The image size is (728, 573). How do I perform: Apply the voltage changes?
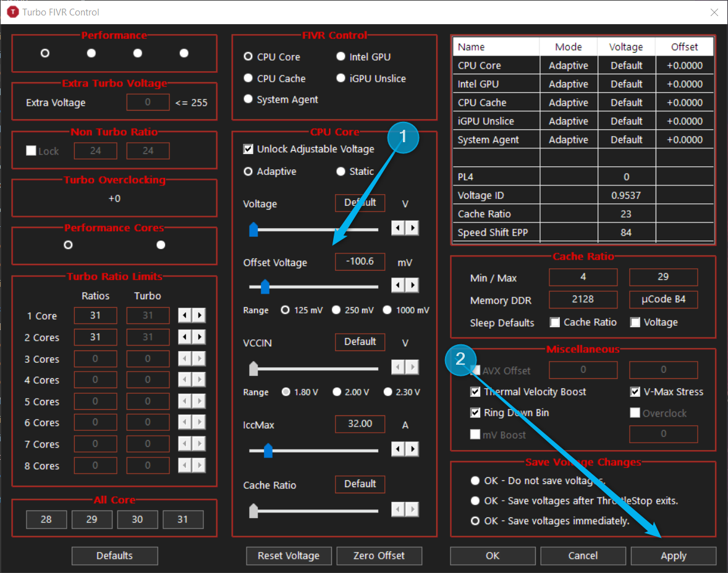[x=673, y=556]
